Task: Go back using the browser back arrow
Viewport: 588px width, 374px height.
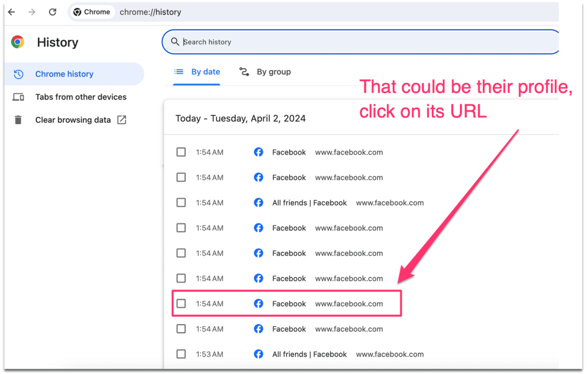Action: click(x=11, y=12)
